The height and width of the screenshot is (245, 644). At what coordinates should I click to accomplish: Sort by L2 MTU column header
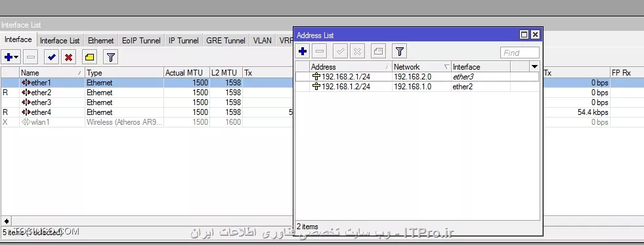point(226,73)
